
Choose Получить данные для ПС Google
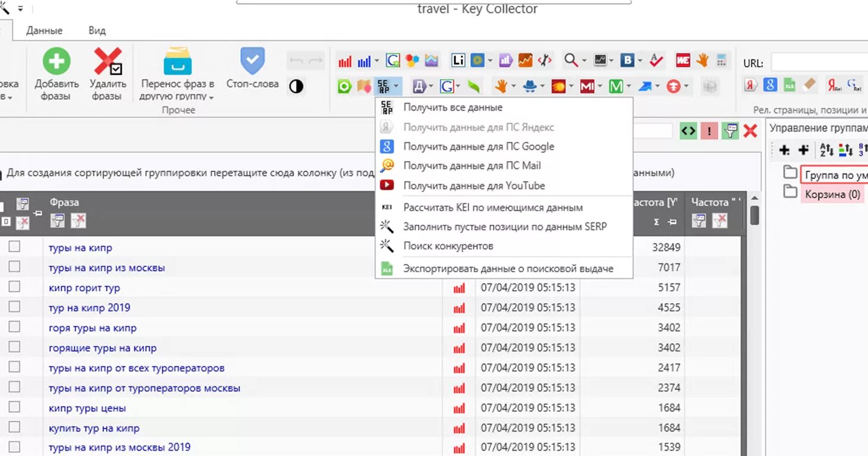point(479,146)
